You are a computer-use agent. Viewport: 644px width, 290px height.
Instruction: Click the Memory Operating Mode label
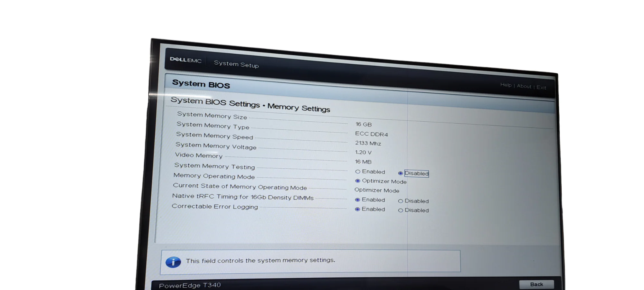(214, 176)
